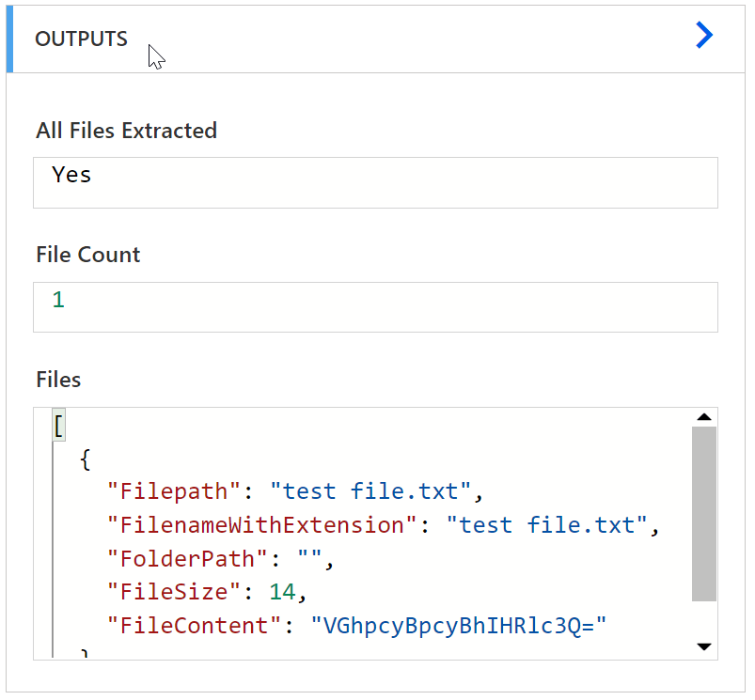Click the scrollbar up arrow in Files panel
Viewport: 755px width, 700px height.
703,416
